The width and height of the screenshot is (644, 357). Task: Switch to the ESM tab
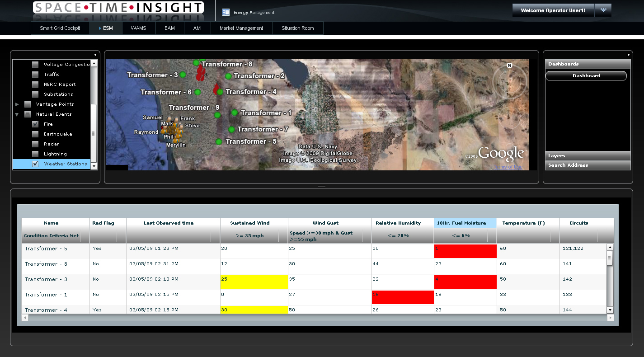pos(106,28)
